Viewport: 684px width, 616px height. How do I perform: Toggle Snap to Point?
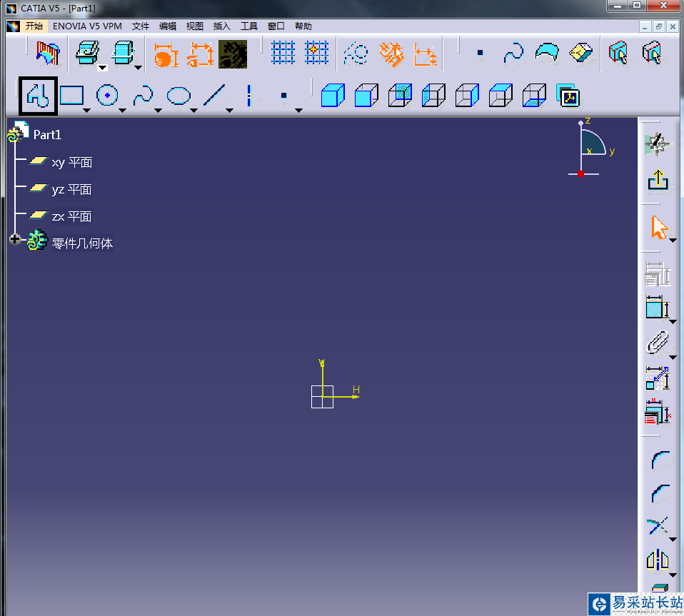317,53
